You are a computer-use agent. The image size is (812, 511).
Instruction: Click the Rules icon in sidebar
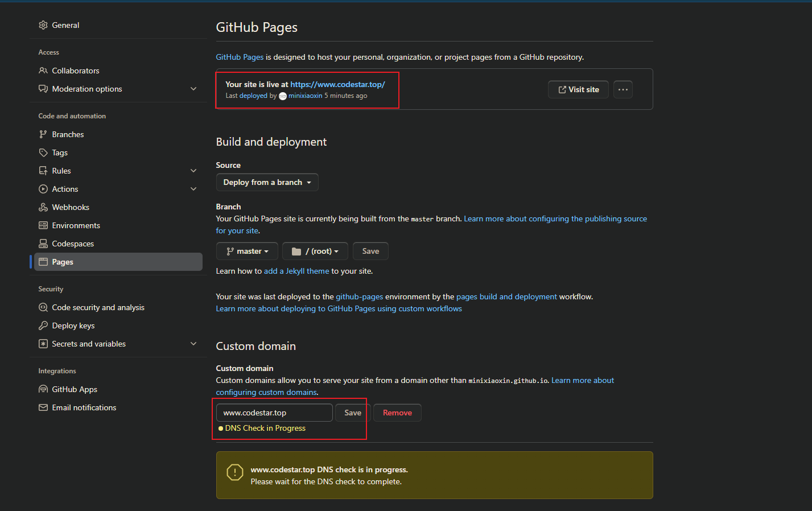(43, 171)
